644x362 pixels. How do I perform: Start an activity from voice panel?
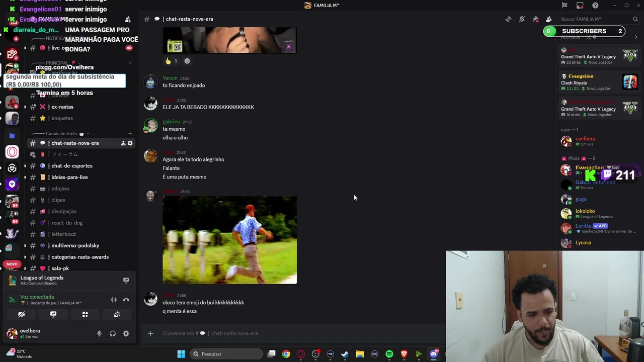coord(85,315)
